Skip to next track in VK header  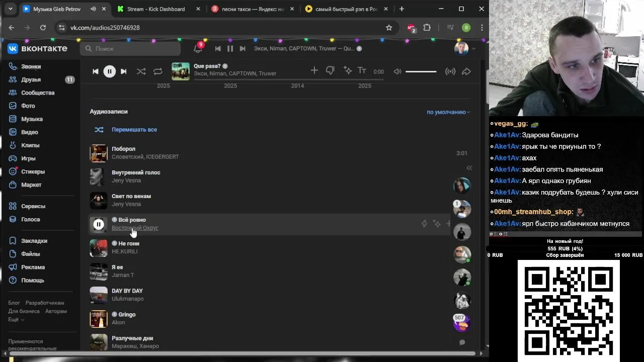243,48
